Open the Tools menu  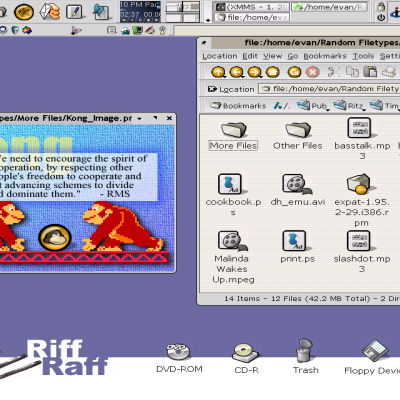363,56
